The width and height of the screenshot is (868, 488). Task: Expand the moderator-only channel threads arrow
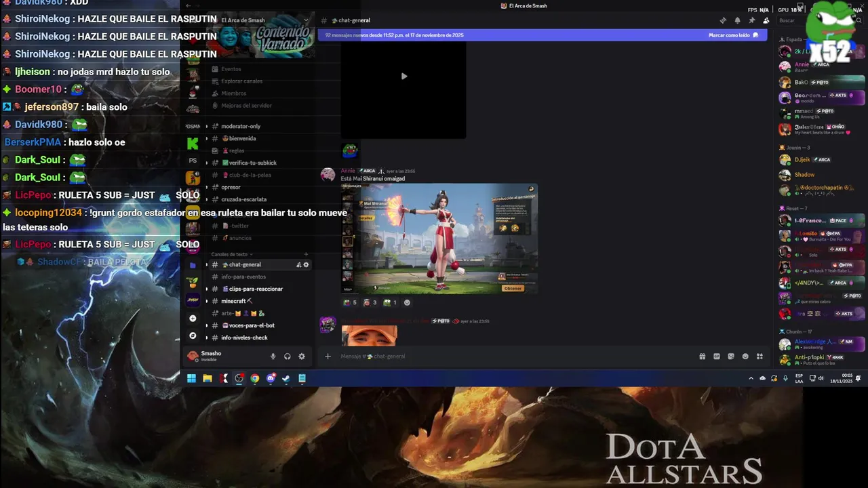pos(206,126)
